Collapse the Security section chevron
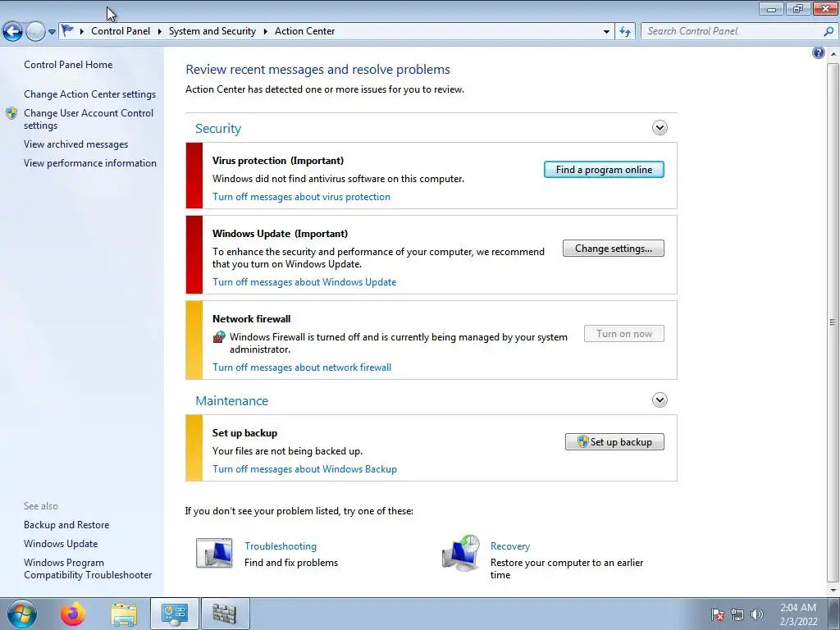 pos(660,127)
